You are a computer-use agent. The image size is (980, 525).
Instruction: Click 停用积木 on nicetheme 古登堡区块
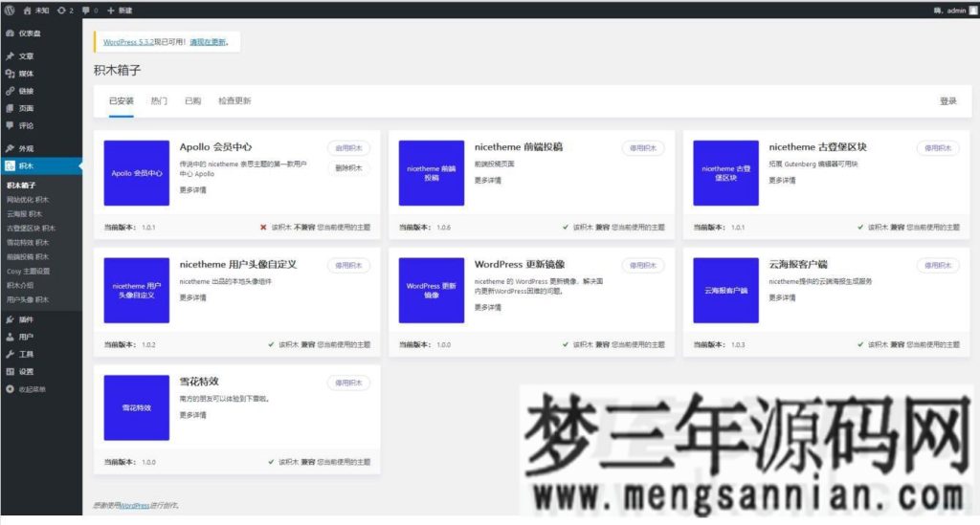coord(938,148)
